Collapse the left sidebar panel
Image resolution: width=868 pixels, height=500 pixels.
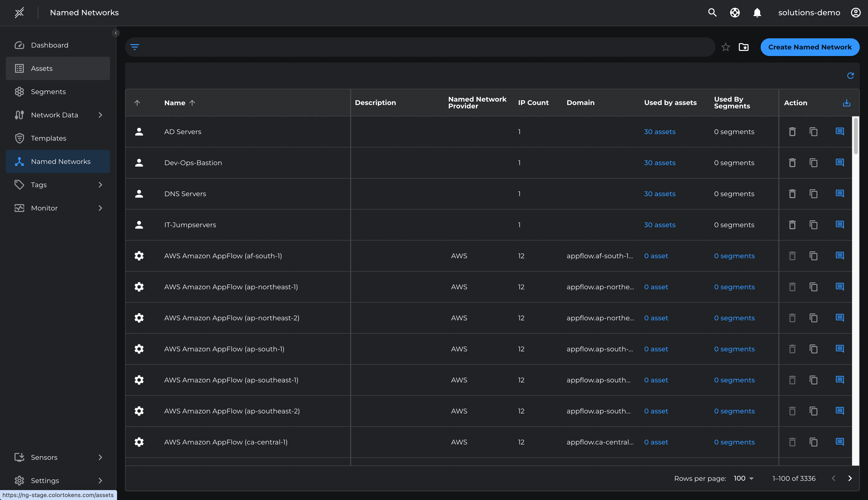[x=116, y=33]
